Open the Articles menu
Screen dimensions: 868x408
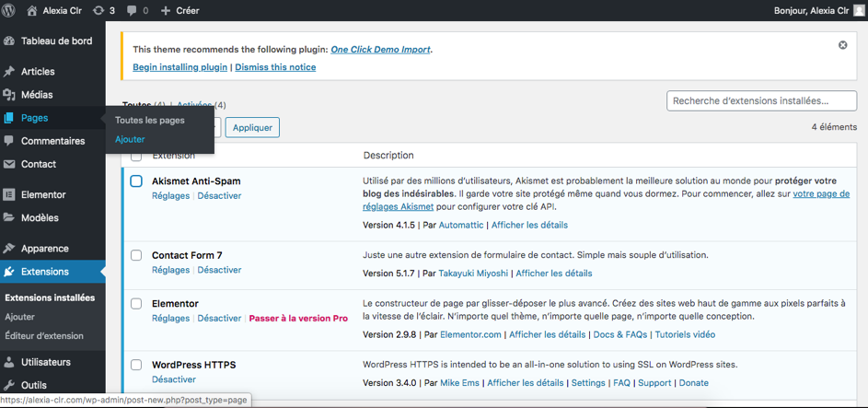(x=38, y=72)
